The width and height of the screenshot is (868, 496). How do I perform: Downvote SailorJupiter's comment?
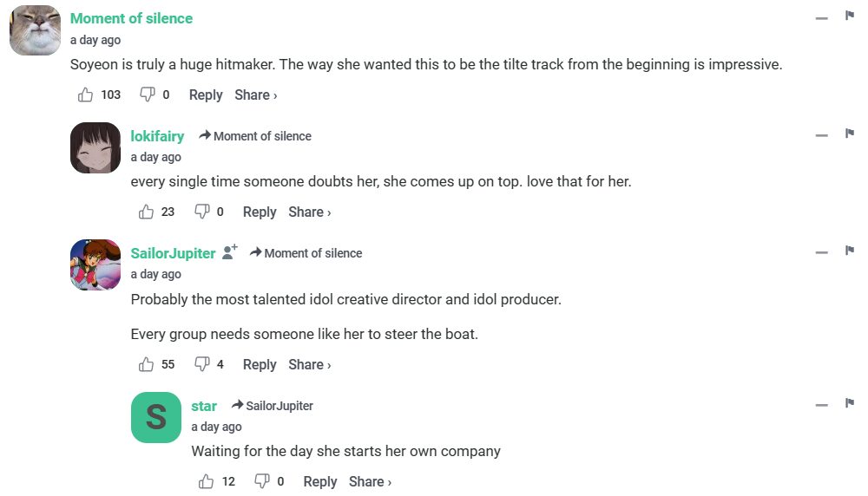201,364
